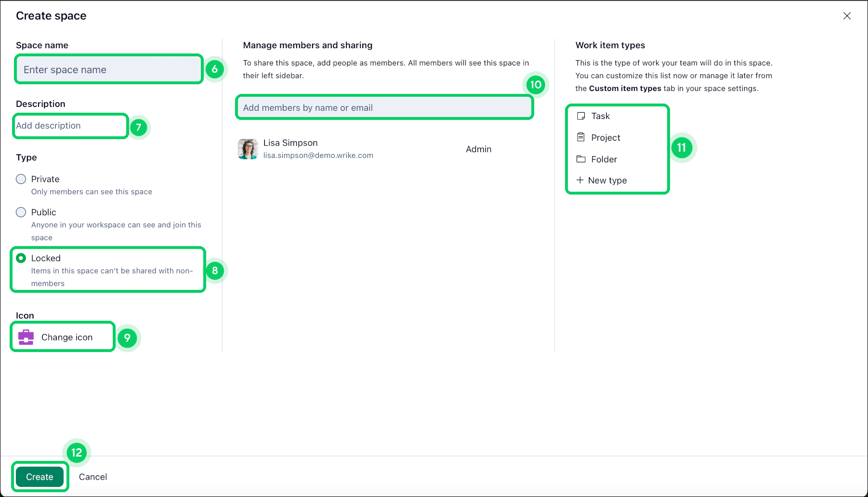The width and height of the screenshot is (868, 497).
Task: Open the Admin role for Lisa Simpson
Action: point(478,149)
